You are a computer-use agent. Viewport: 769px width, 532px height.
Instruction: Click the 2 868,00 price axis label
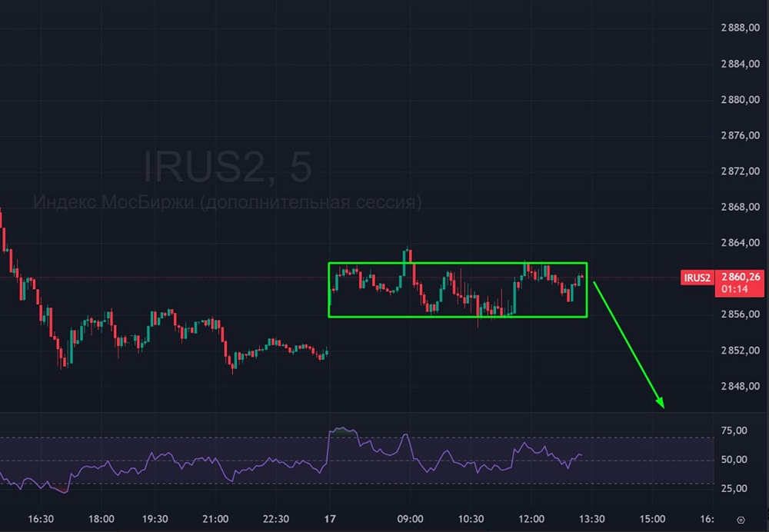tap(740, 207)
